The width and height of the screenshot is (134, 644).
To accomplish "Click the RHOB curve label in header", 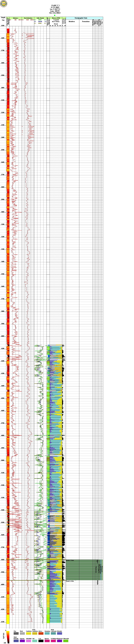I will pos(40,22).
